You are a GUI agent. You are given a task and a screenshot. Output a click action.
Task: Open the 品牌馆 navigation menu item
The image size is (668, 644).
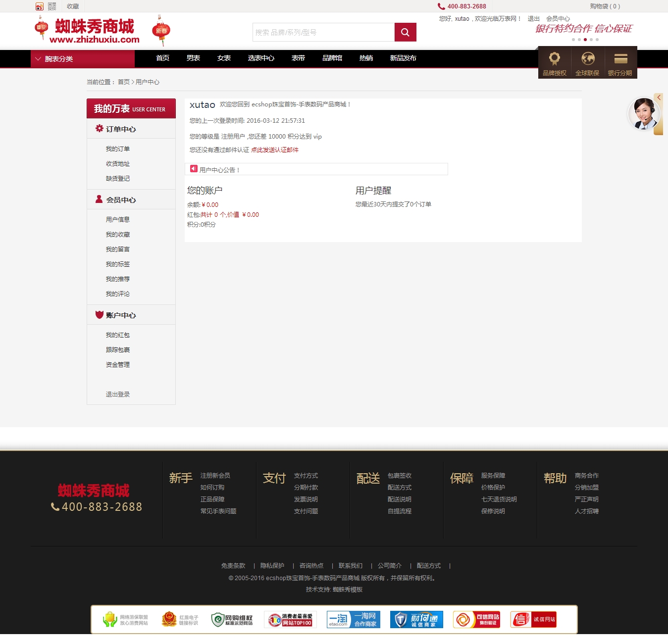coord(332,58)
